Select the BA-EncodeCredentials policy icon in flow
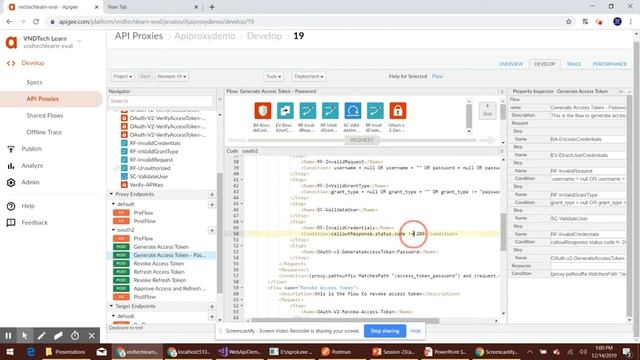This screenshot has width=640, height=360. click(262, 111)
